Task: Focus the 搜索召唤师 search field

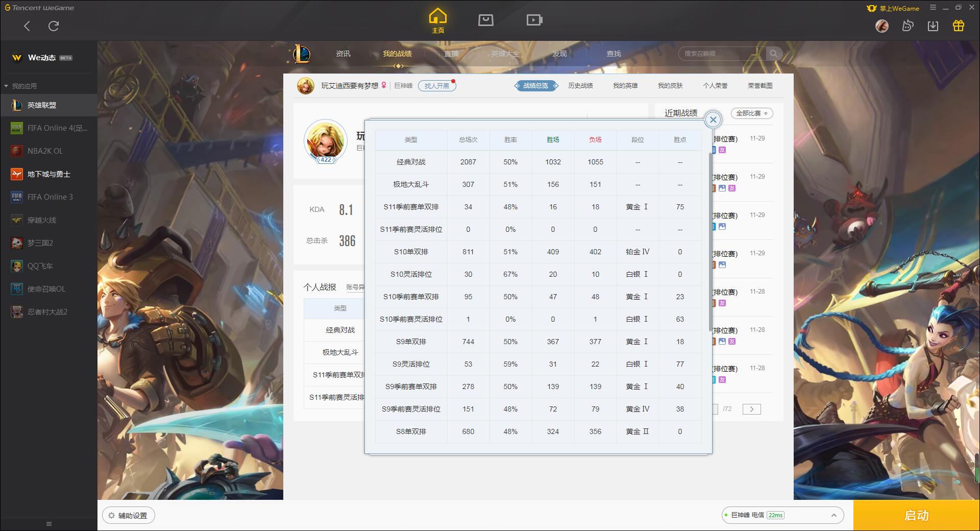Action: (722, 54)
